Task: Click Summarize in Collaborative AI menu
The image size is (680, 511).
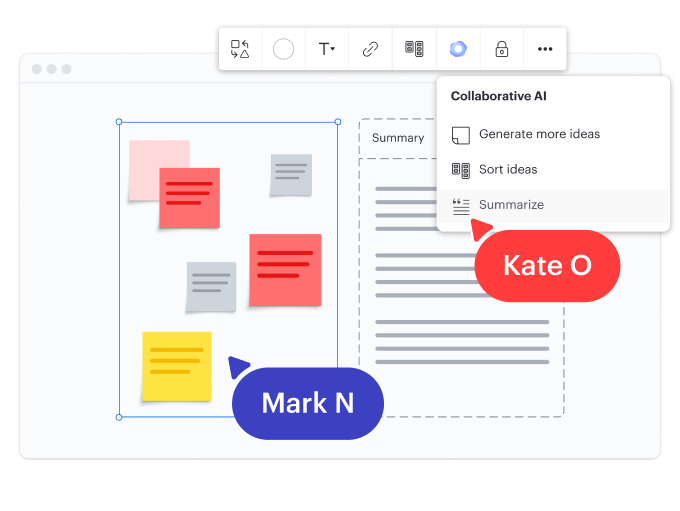Action: pyautogui.click(x=511, y=205)
